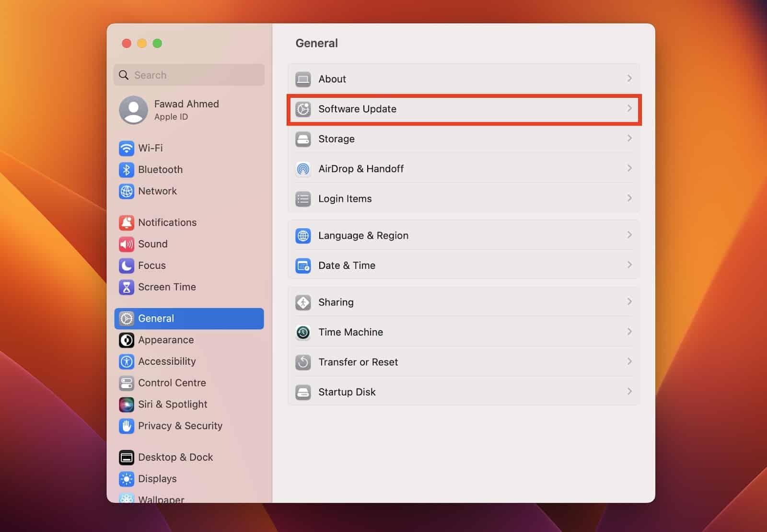Click the Desktop & Dock icon

[127, 457]
